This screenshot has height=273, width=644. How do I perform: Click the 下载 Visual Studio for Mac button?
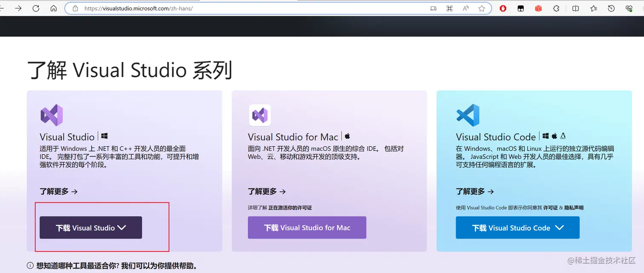click(x=307, y=227)
